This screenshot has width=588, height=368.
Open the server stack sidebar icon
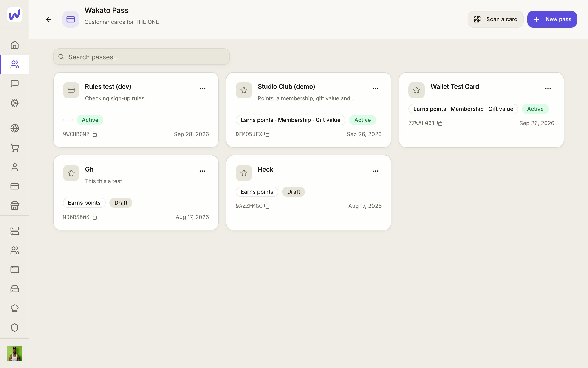pyautogui.click(x=14, y=231)
